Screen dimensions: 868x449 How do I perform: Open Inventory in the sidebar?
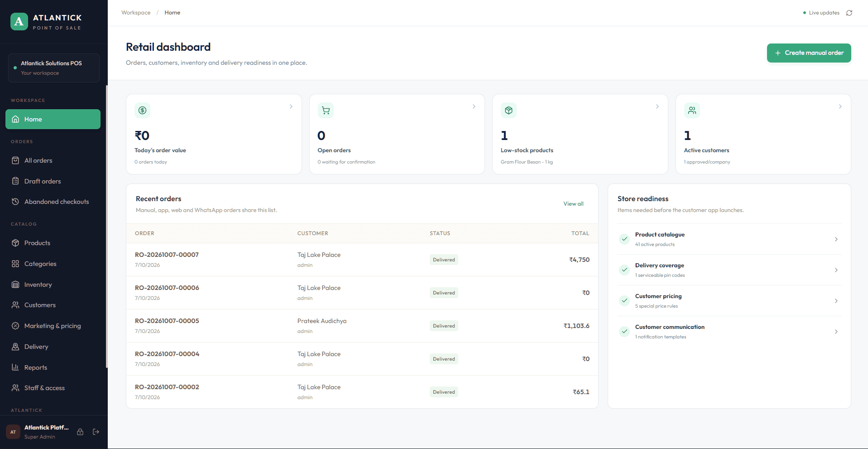[53, 285]
